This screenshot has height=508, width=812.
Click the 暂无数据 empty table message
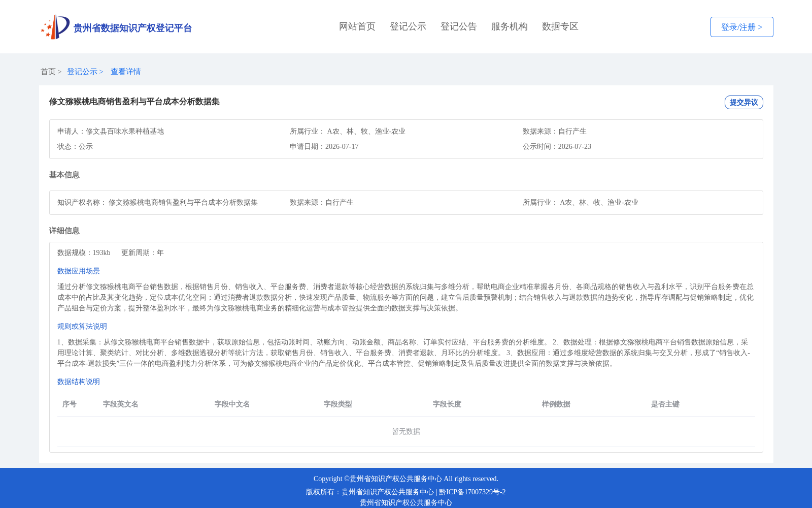click(x=406, y=431)
